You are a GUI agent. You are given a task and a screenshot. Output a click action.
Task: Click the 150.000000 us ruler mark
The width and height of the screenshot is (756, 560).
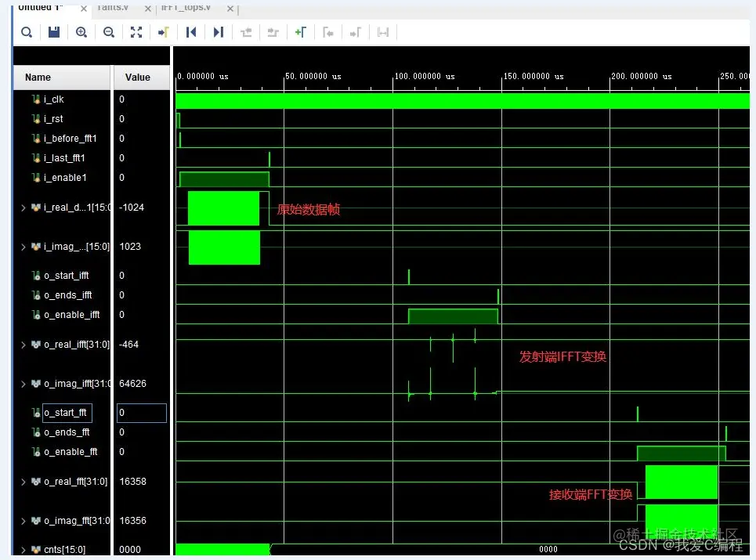click(x=534, y=76)
